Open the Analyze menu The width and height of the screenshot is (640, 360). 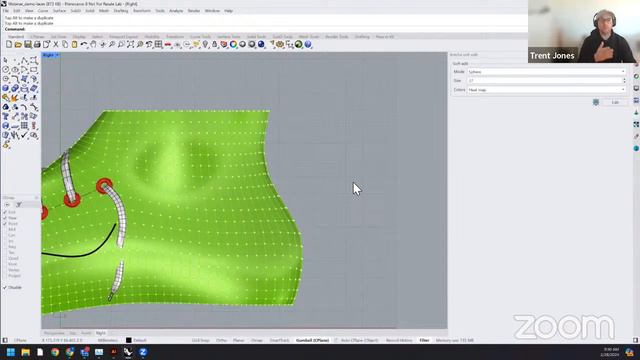click(x=176, y=11)
